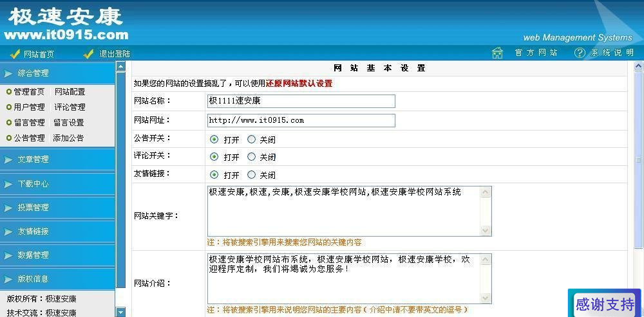
Task: Expand the 下载中心 sidebar section
Action: 57,184
